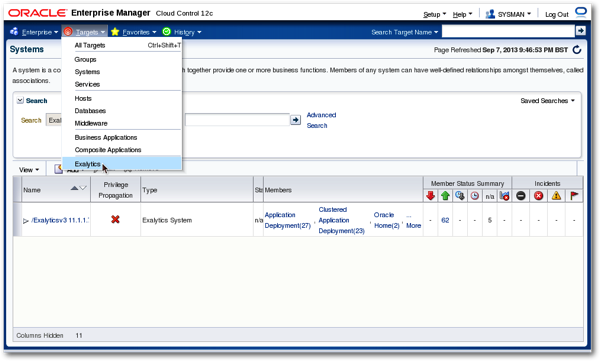Click the red down-arrow status icon
The image size is (600, 361).
[430, 196]
